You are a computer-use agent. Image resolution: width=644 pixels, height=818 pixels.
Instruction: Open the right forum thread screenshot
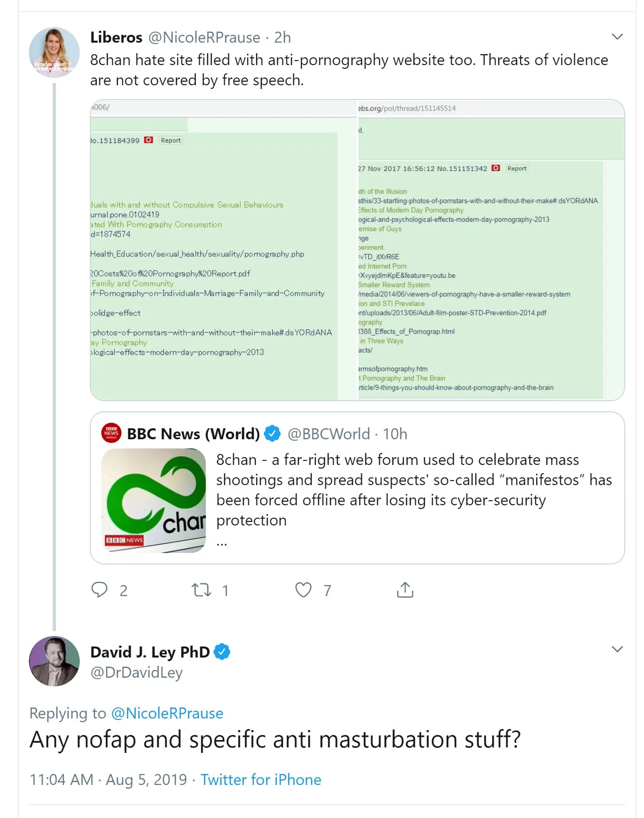pos(490,250)
